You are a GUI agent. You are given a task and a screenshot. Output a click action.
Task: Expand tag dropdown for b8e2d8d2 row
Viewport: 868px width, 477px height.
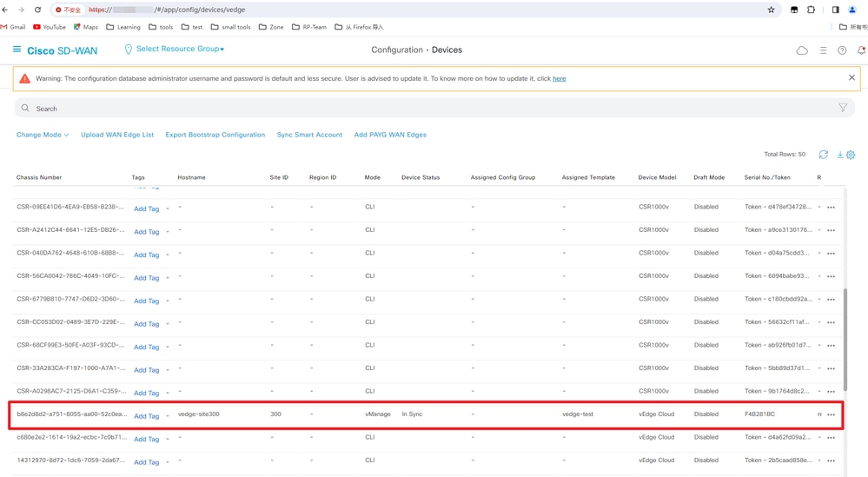168,416
